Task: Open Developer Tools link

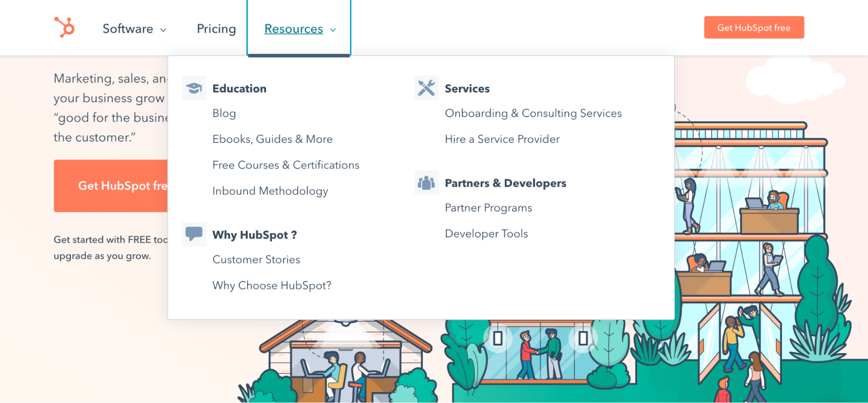Action: pos(486,234)
